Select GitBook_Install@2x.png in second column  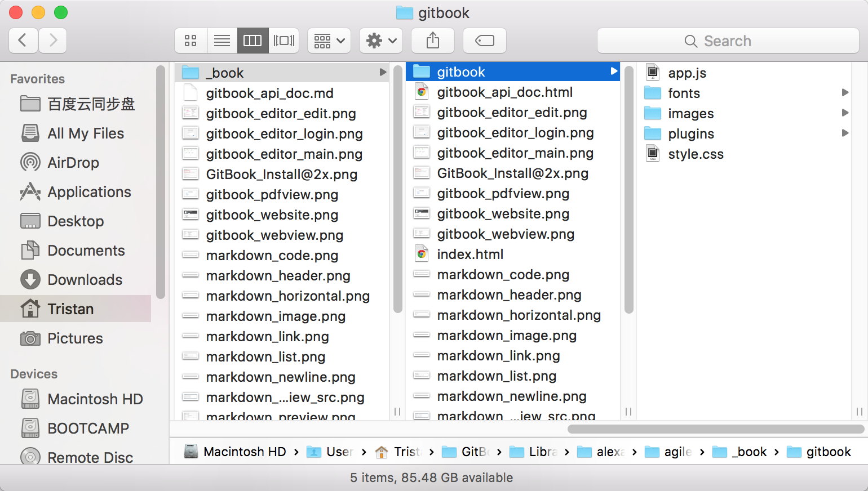512,173
